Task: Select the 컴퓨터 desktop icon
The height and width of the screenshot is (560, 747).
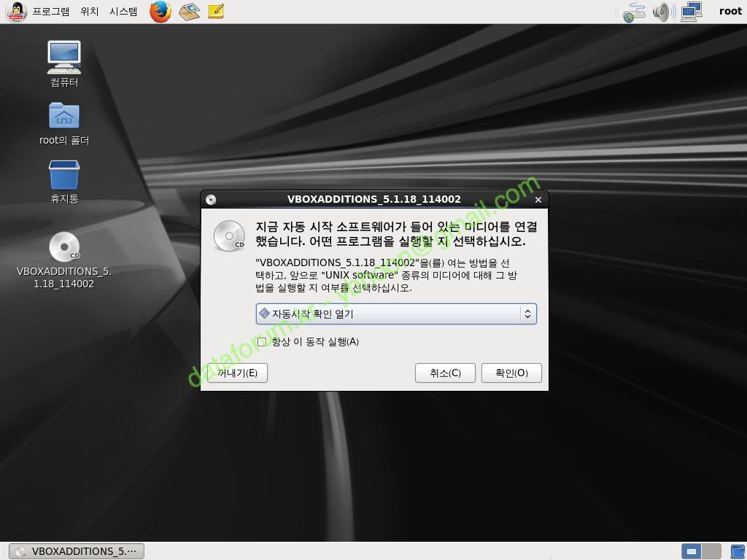Action: pyautogui.click(x=64, y=57)
